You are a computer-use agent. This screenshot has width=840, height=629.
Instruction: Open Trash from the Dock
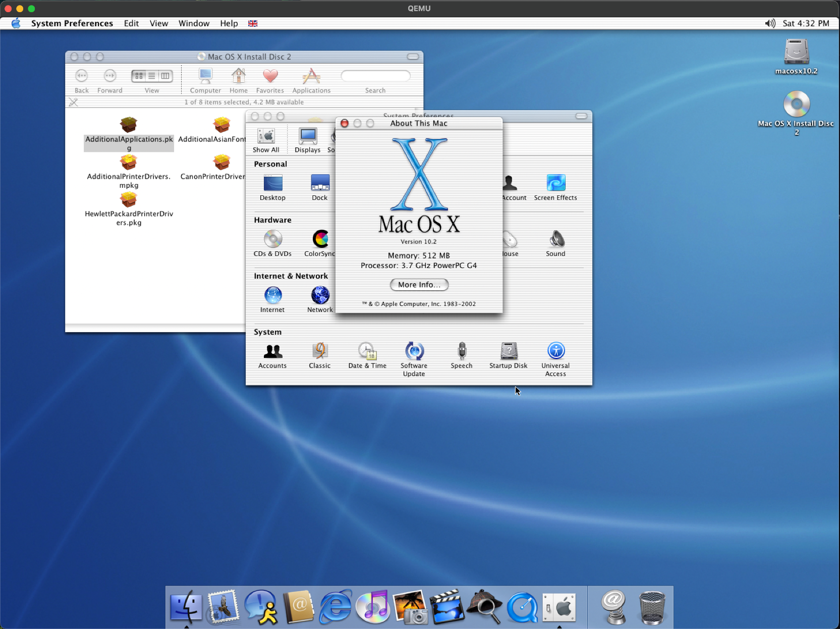(x=652, y=608)
